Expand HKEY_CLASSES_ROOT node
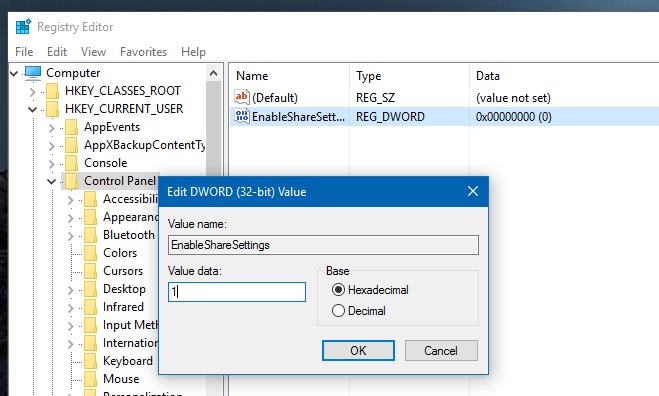The height and width of the screenshot is (396, 659). point(33,92)
